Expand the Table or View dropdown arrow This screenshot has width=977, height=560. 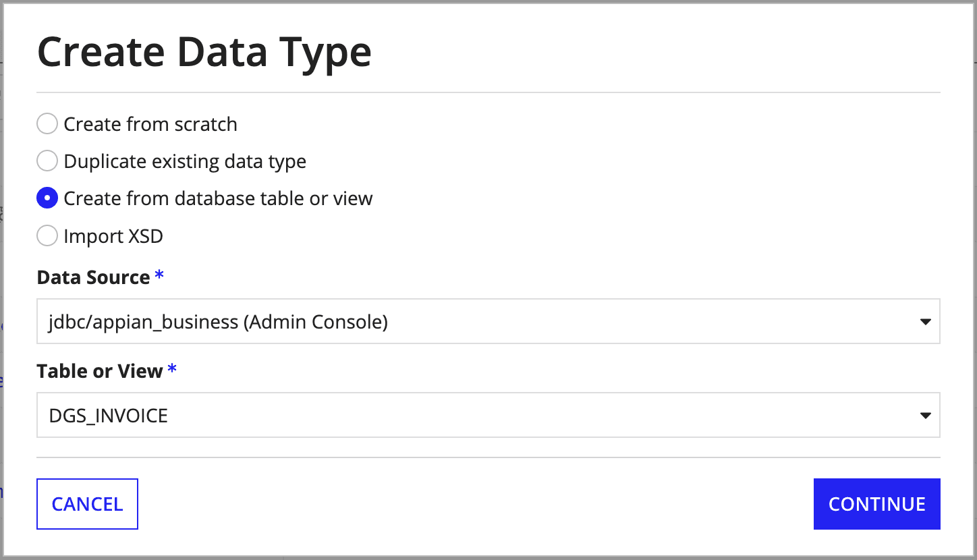click(925, 416)
